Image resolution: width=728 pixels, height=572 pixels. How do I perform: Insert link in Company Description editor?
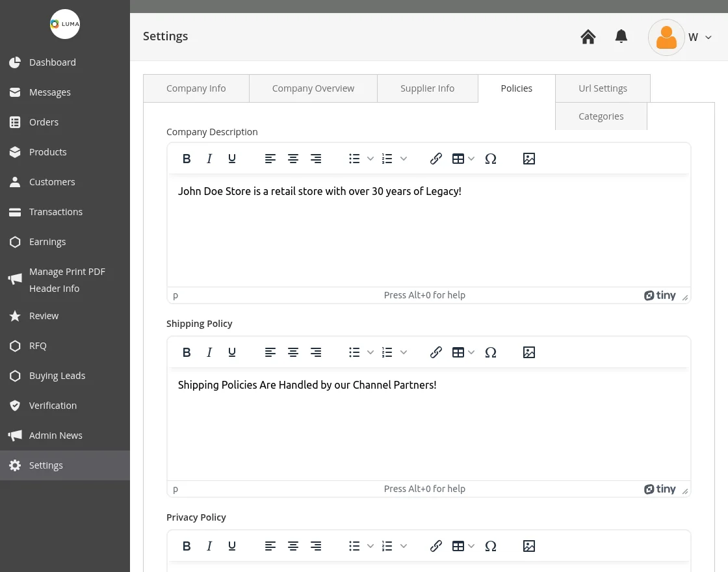435,159
